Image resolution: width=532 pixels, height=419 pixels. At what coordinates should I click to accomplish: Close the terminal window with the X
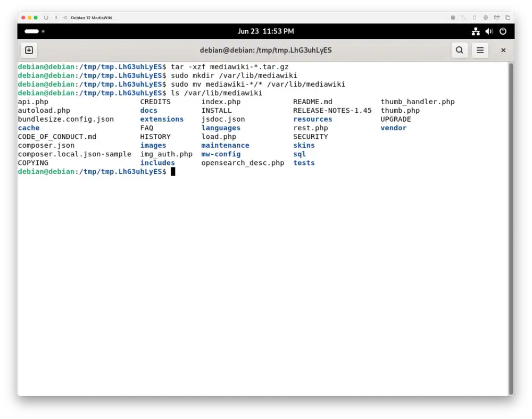click(x=503, y=50)
